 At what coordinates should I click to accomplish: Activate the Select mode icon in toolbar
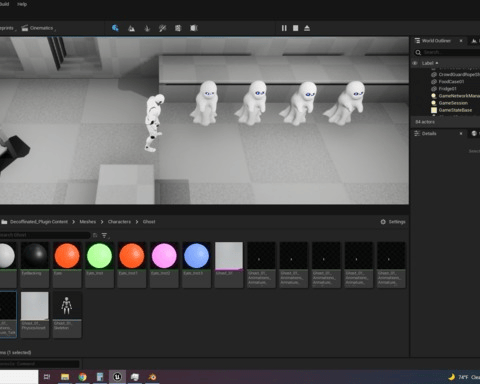pos(115,28)
